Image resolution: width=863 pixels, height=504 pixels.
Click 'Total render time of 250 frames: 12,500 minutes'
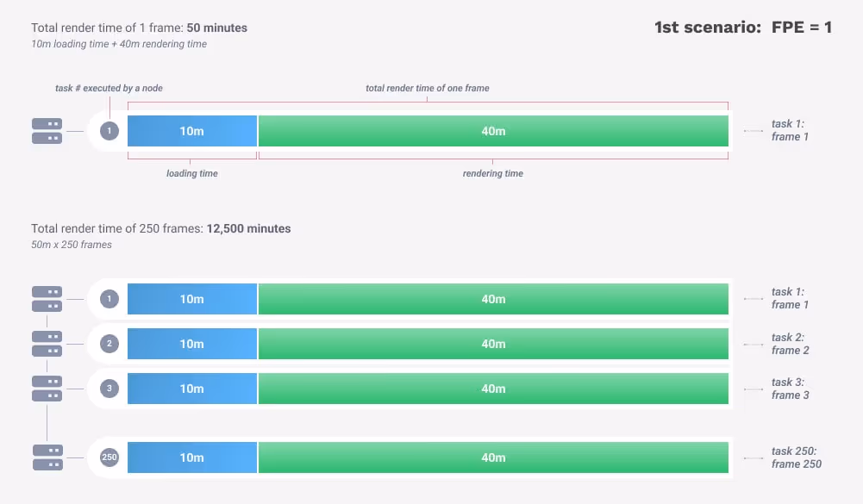click(160, 228)
